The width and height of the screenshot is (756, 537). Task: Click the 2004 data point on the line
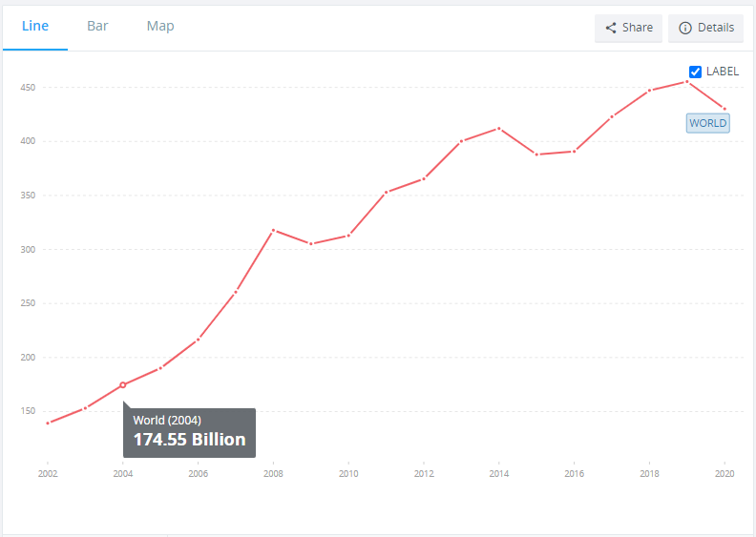pyautogui.click(x=122, y=385)
